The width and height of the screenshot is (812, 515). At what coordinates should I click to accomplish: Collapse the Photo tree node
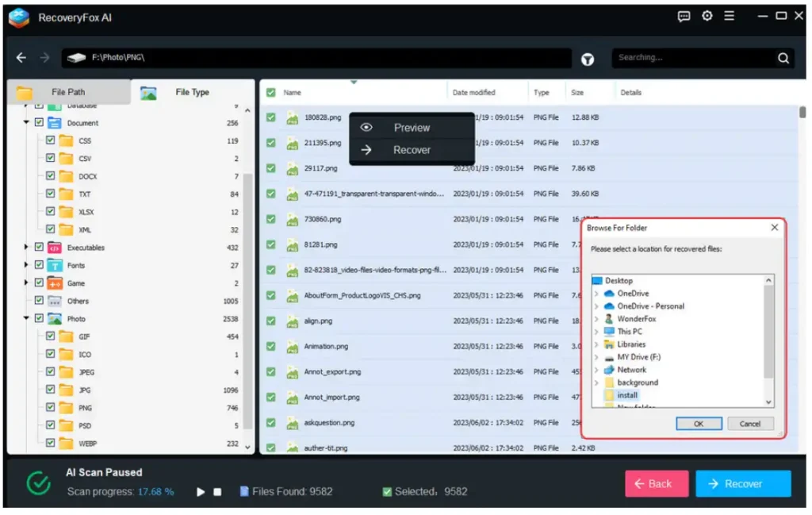[26, 319]
